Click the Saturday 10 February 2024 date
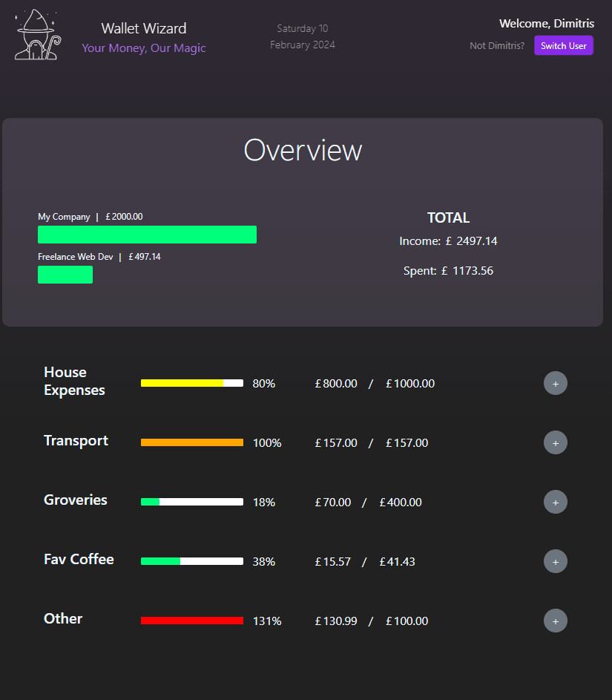 tap(303, 36)
